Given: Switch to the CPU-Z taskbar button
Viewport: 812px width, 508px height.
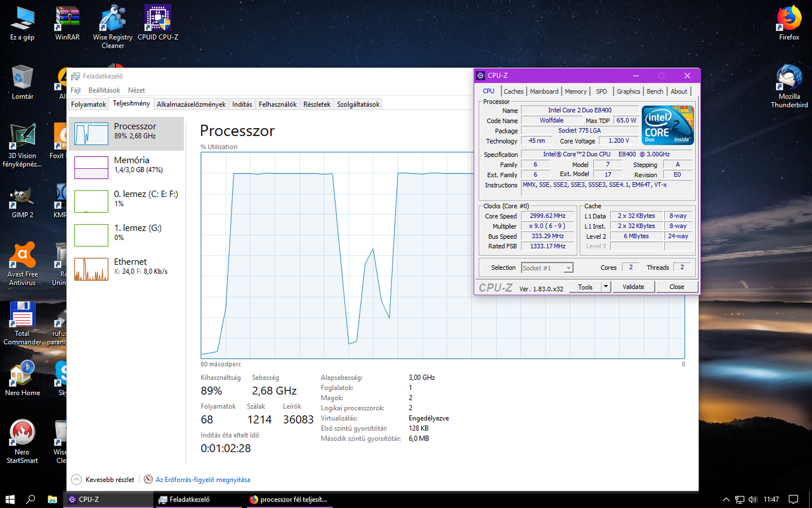Looking at the screenshot, I should 109,499.
